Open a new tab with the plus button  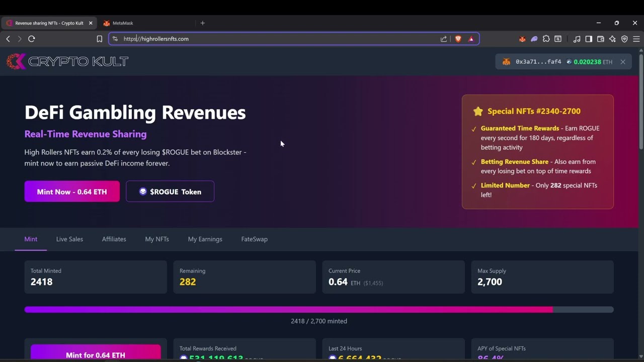coord(203,23)
